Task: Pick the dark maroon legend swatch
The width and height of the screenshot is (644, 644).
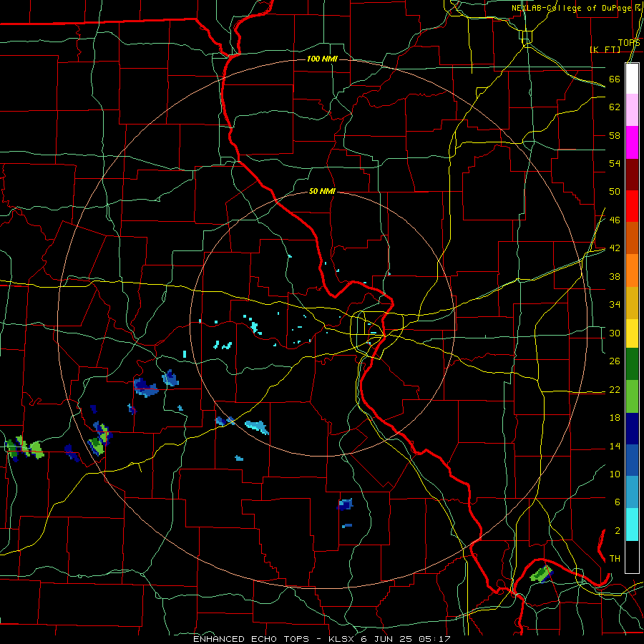Action: tap(632, 175)
